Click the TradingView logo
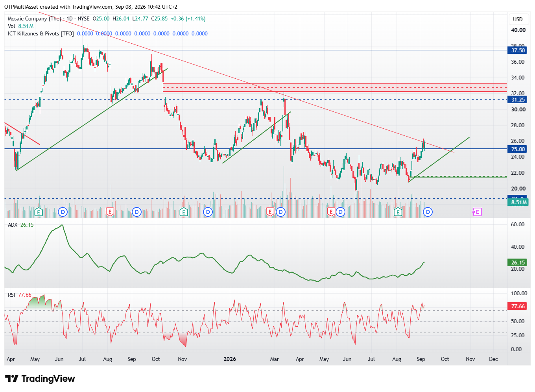Screen dimensions: 535x392 point(40,379)
